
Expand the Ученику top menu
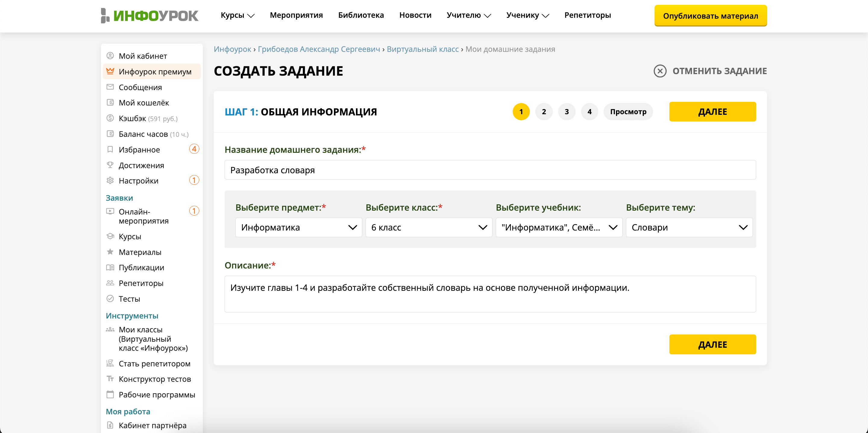528,15
